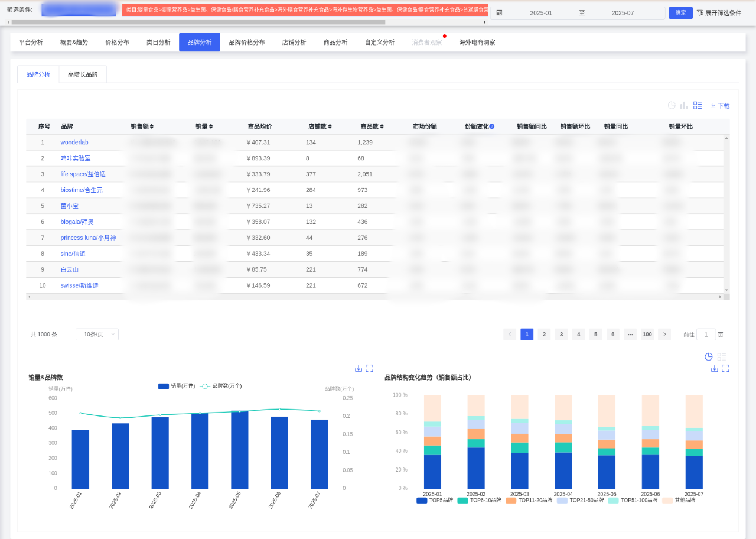The image size is (756, 539).
Task: Hide TOP5品牌 series via legend
Action: [422, 500]
